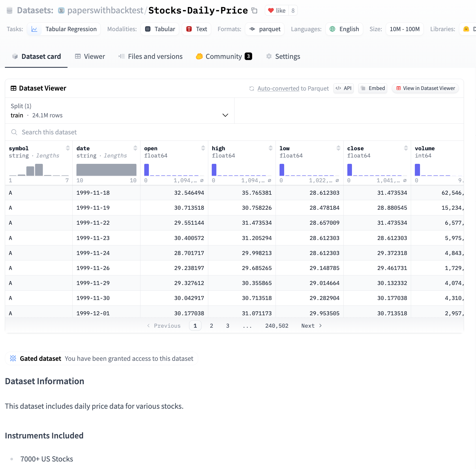Switch to the Viewer tab
476x469 pixels.
click(90, 56)
